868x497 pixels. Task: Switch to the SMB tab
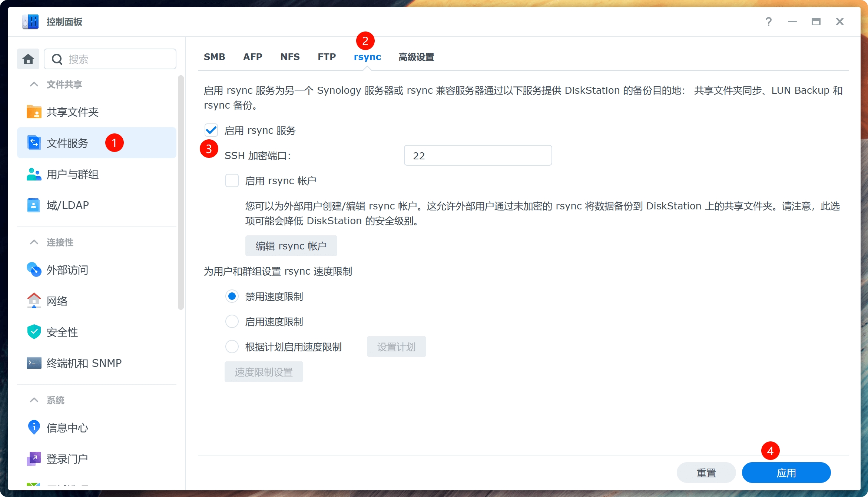click(214, 57)
